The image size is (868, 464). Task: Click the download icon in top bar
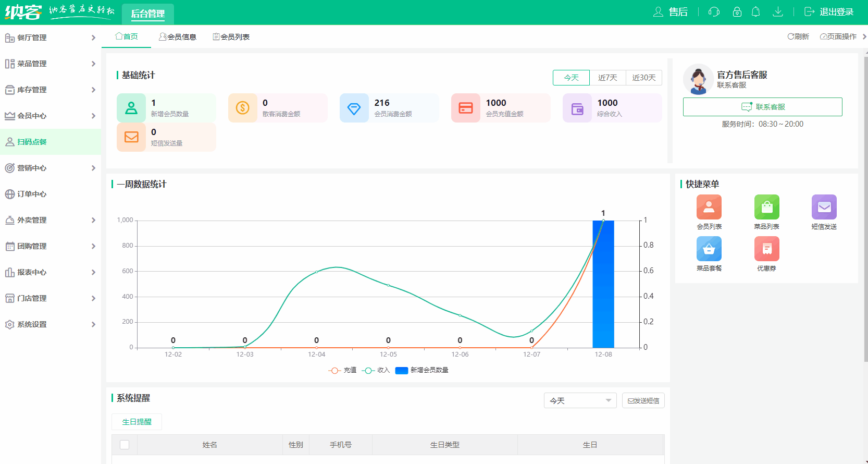[x=777, y=12]
